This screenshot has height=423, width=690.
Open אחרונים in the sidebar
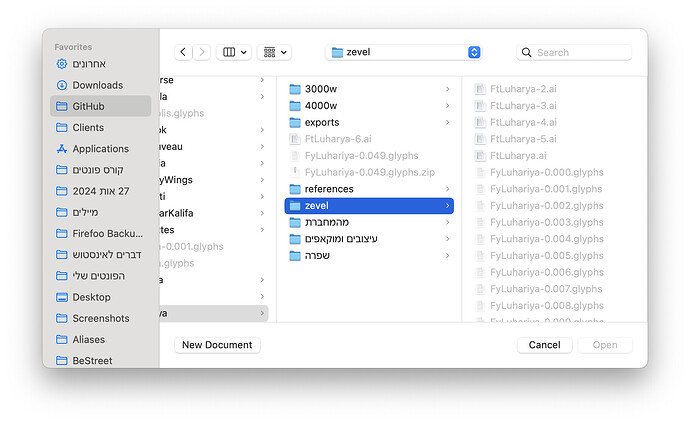click(100, 64)
